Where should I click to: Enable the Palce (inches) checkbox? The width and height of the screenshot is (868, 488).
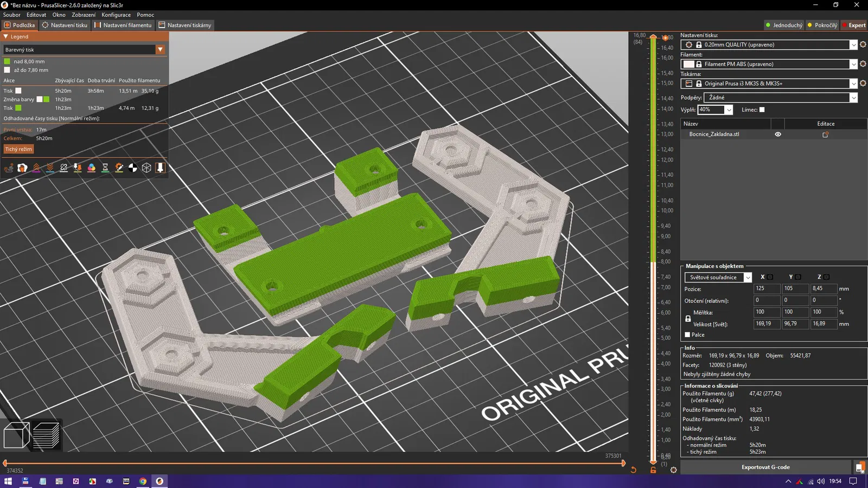click(687, 335)
